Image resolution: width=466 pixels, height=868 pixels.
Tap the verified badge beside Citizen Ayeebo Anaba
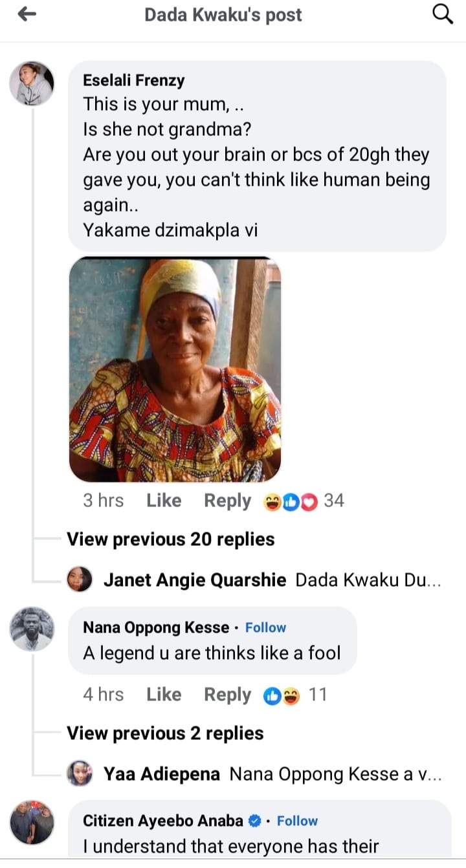[255, 821]
